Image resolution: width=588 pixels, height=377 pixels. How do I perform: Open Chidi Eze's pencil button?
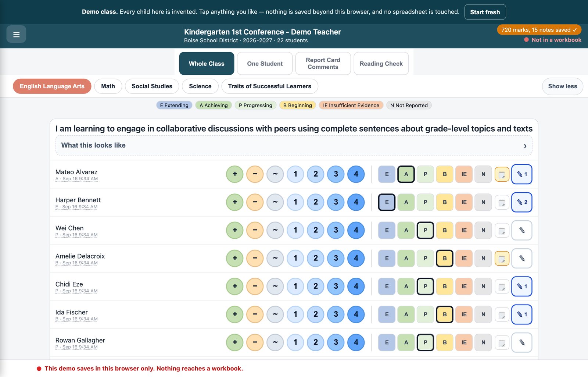pyautogui.click(x=522, y=286)
